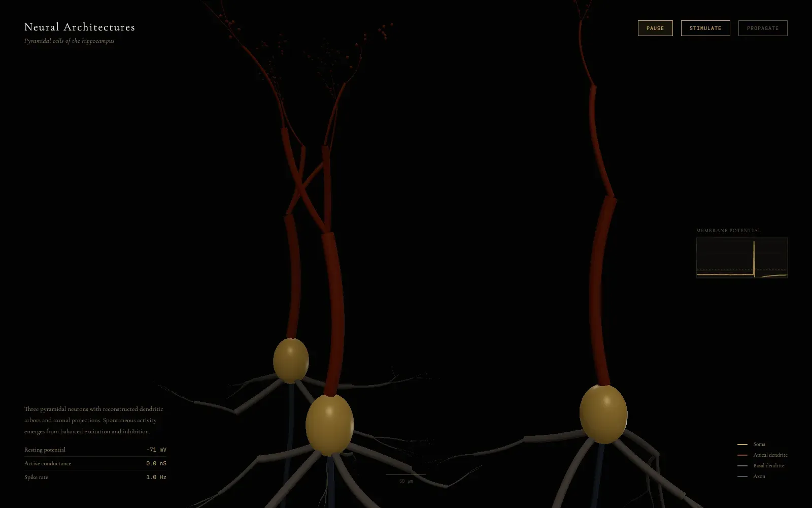Viewport: 812px width, 508px height.
Task: Click the Membrane Potential heading
Action: pos(728,231)
